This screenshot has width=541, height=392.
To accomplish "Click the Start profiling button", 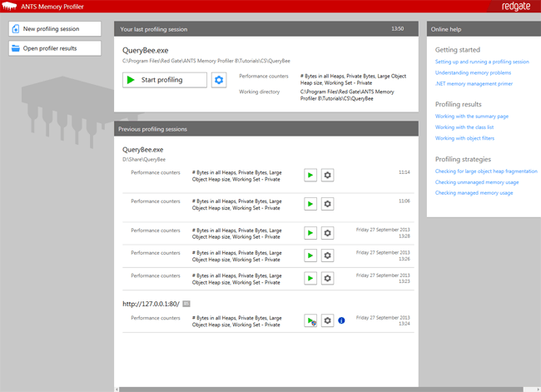I will pyautogui.click(x=164, y=80).
